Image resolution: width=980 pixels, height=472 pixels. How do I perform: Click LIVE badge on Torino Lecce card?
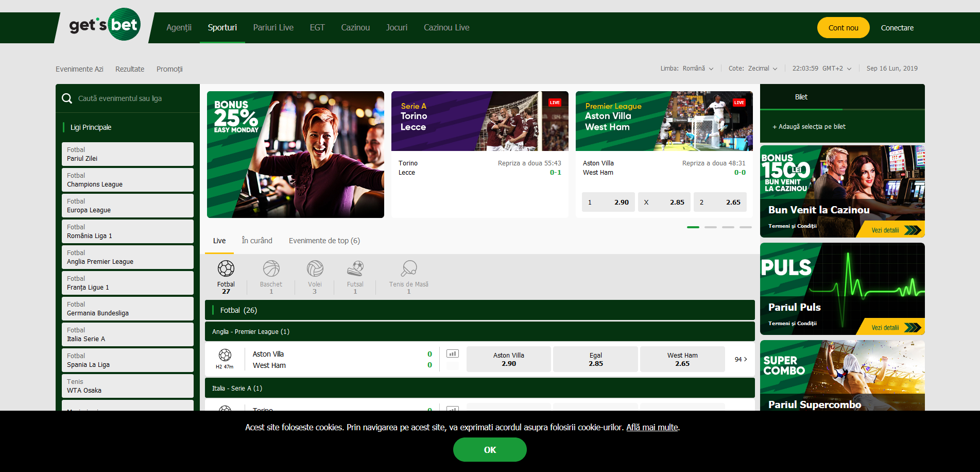[555, 103]
